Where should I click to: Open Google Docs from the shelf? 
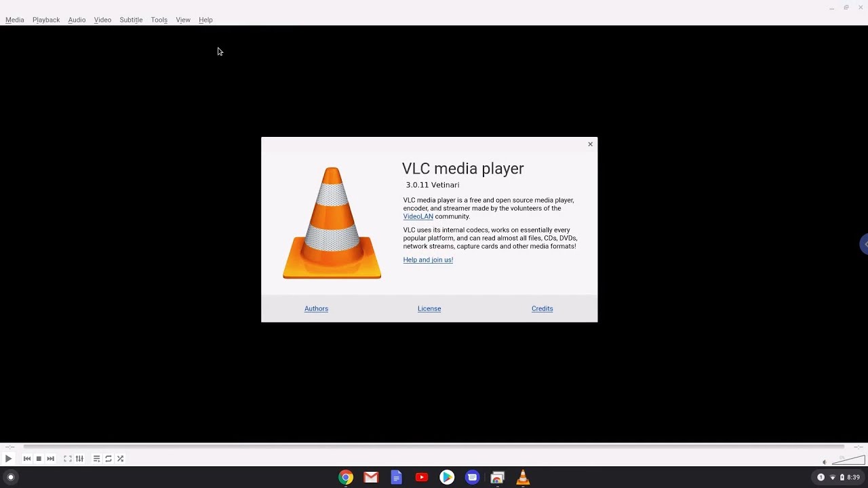[397, 477]
